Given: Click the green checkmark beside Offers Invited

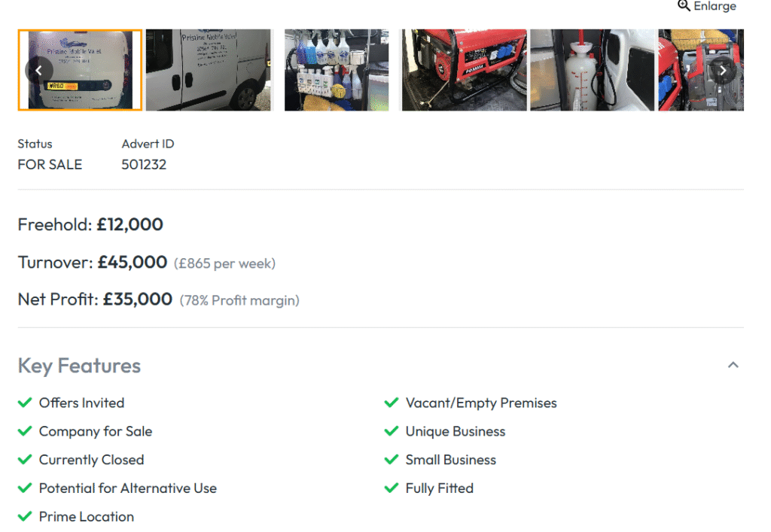Looking at the screenshot, I should pyautogui.click(x=23, y=403).
